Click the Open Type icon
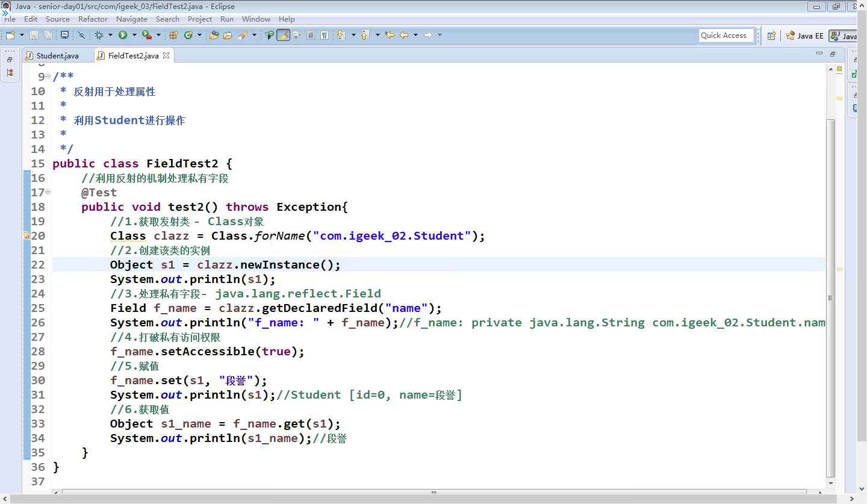The image size is (867, 504). coord(214,35)
